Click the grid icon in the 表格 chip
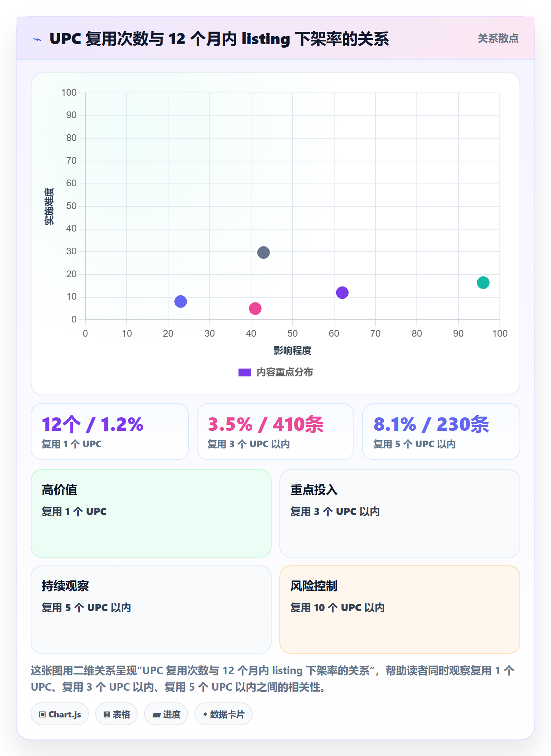551x756 pixels. click(107, 715)
